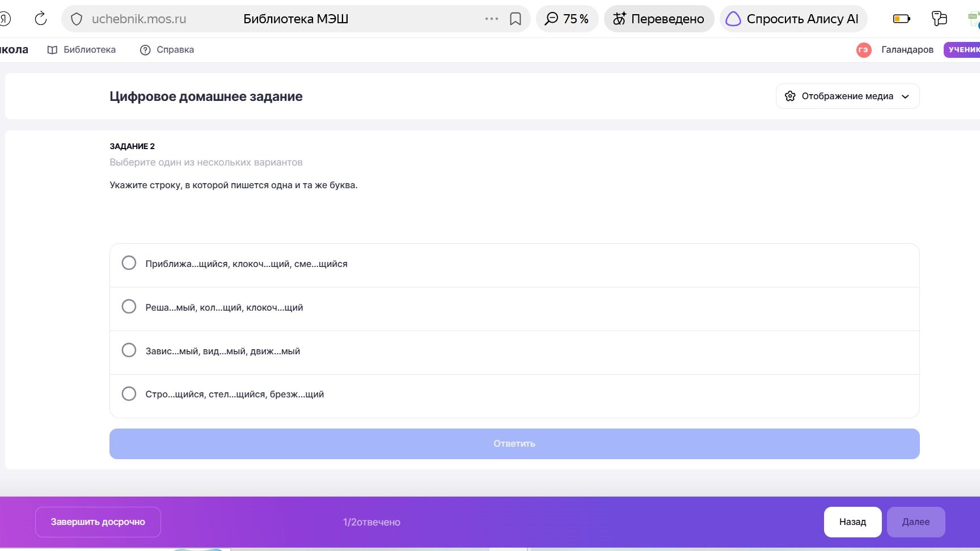980x551 pixels.
Task: Bookmark this page with the bookmark icon
Action: coord(516,19)
